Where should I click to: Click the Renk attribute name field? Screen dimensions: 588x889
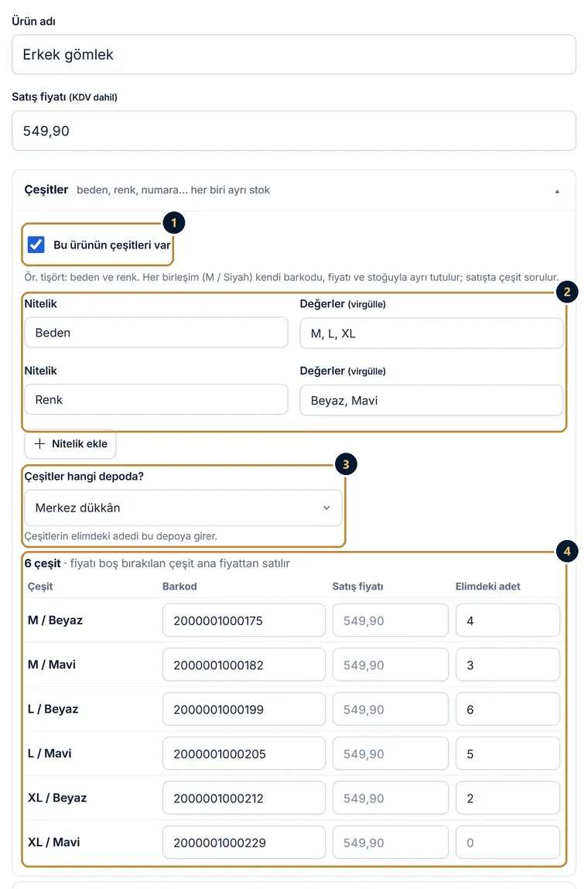coord(156,400)
